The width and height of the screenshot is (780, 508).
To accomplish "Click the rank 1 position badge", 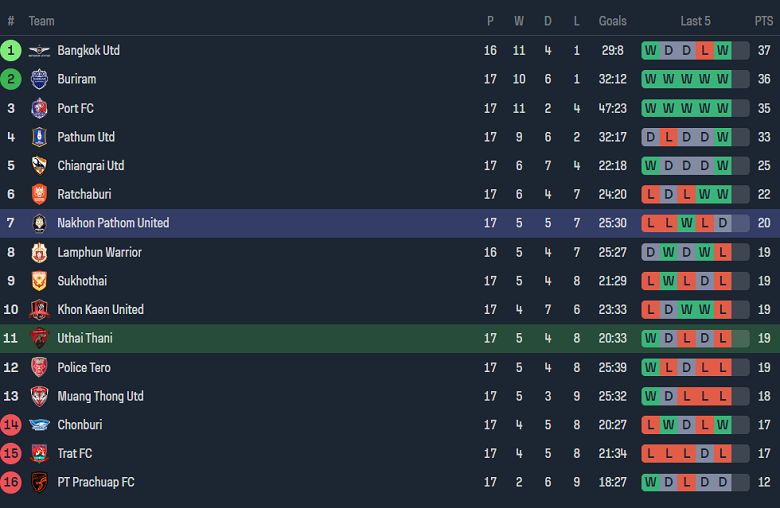I will (x=11, y=51).
